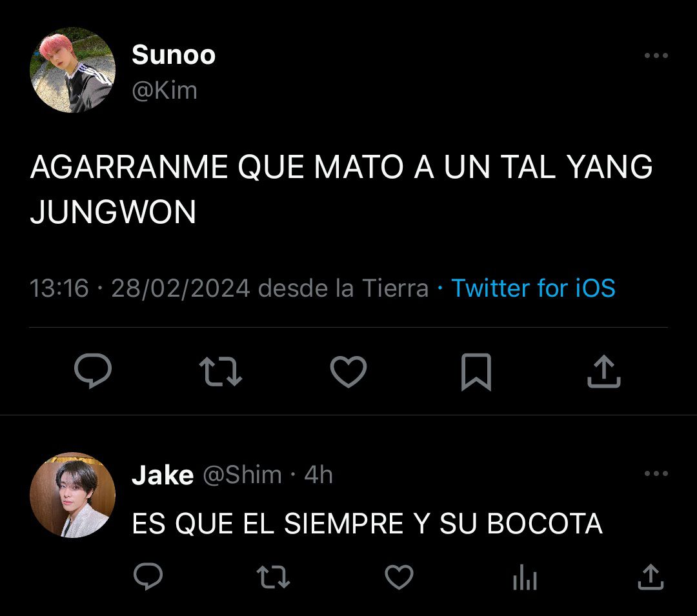Screen dimensions: 697x616
Task: Open Sunoo's profile picture
Action: (x=72, y=70)
